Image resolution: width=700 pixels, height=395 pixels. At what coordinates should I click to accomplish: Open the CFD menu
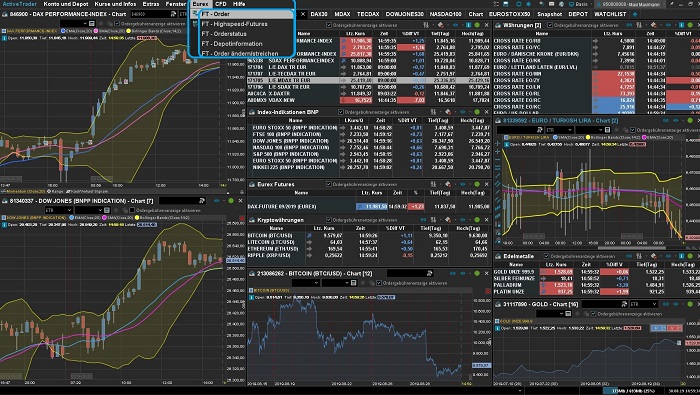pos(221,4)
